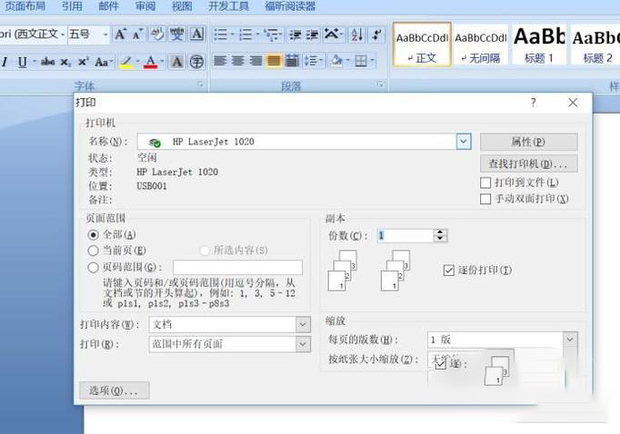Click the 属性(P) button
Image resolution: width=620 pixels, height=434 pixels.
(x=529, y=142)
